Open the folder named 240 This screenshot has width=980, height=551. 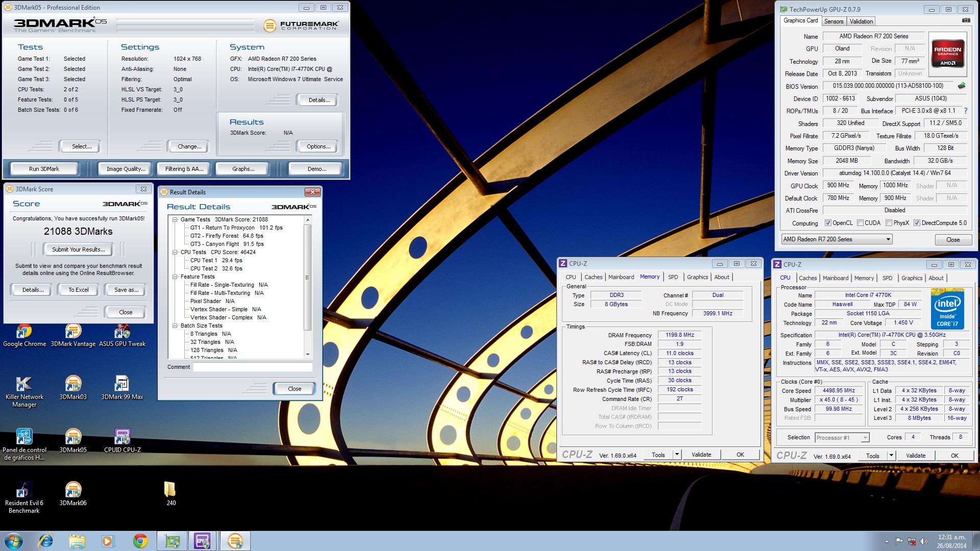pyautogui.click(x=170, y=494)
